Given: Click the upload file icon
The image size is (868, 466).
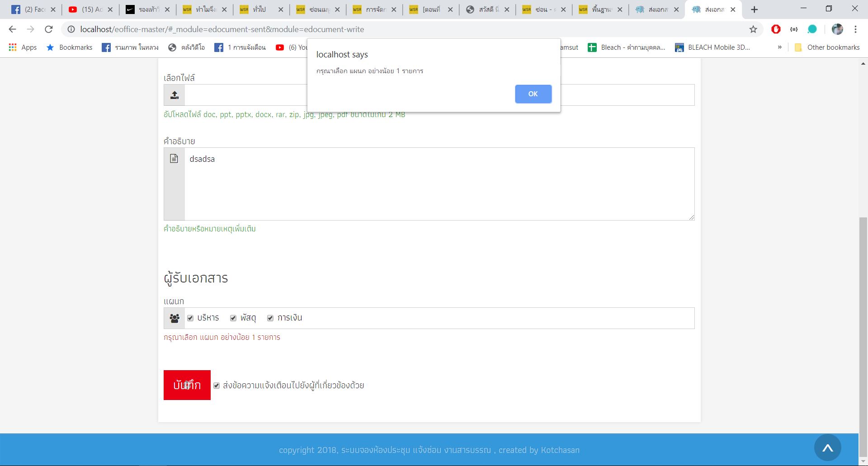Looking at the screenshot, I should (x=175, y=95).
